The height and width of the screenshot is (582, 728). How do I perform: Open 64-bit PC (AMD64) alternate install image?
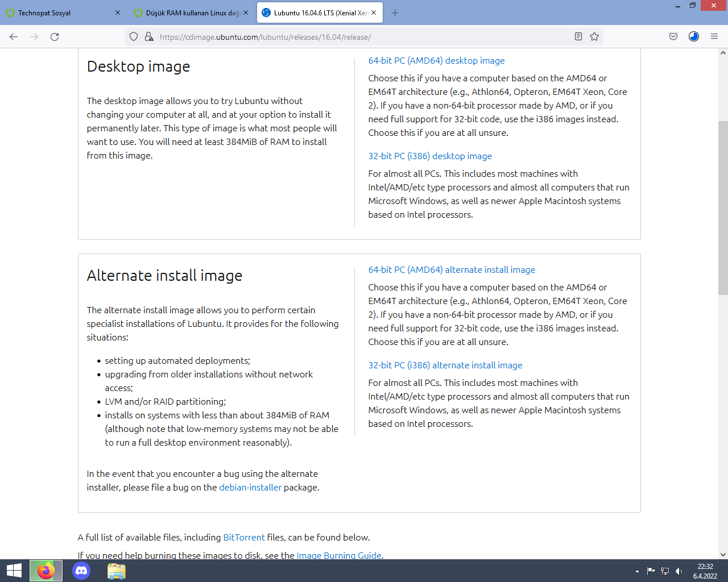click(x=452, y=270)
